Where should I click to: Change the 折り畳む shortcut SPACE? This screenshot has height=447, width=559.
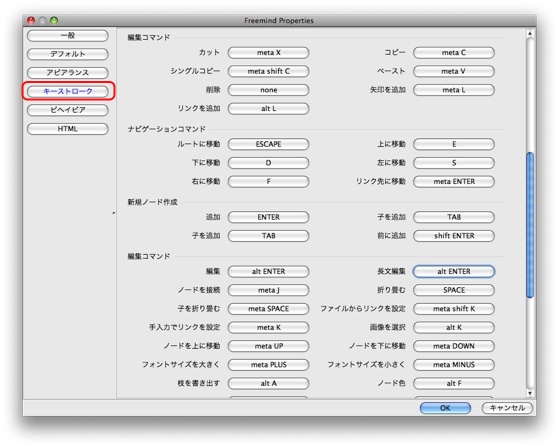tap(454, 290)
